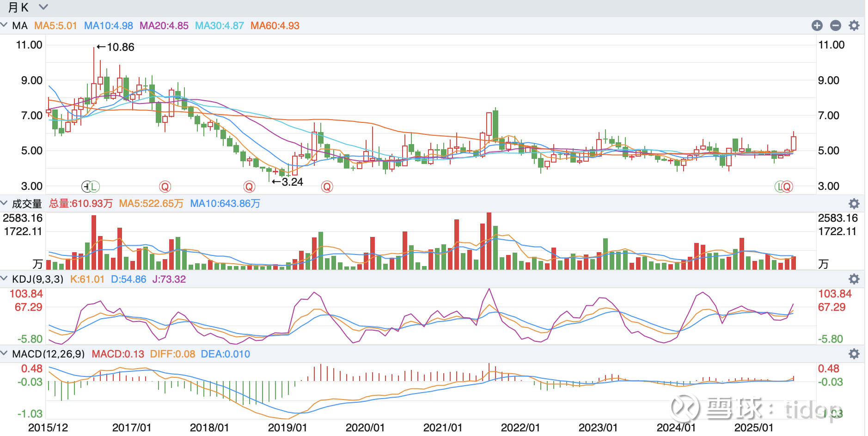The image size is (868, 436).
Task: Click the D:54.86 value
Action: [128, 279]
